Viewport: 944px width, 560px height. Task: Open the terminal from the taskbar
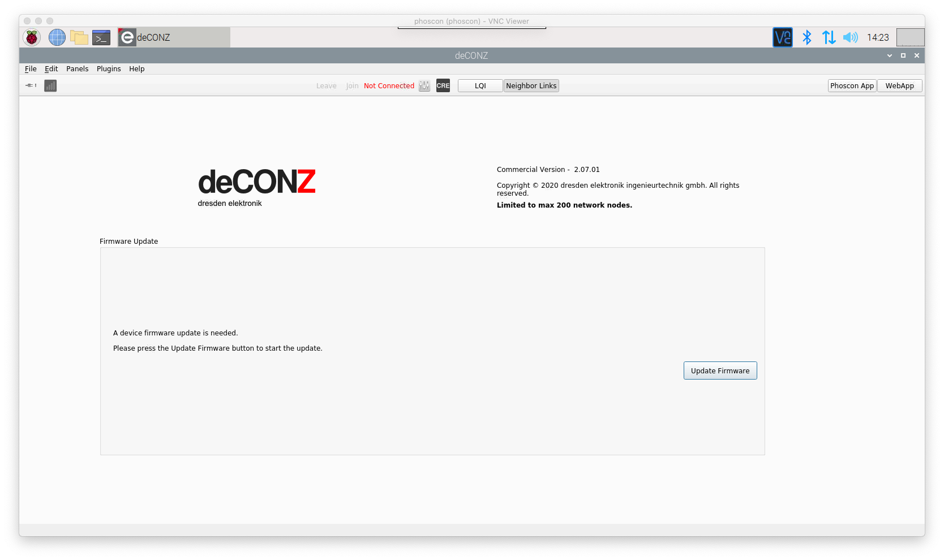pos(101,37)
